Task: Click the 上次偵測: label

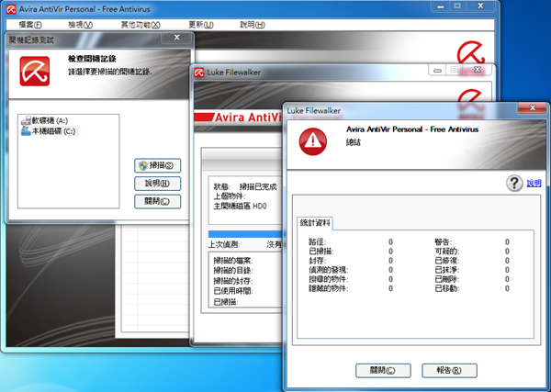Action: pyautogui.click(x=224, y=245)
